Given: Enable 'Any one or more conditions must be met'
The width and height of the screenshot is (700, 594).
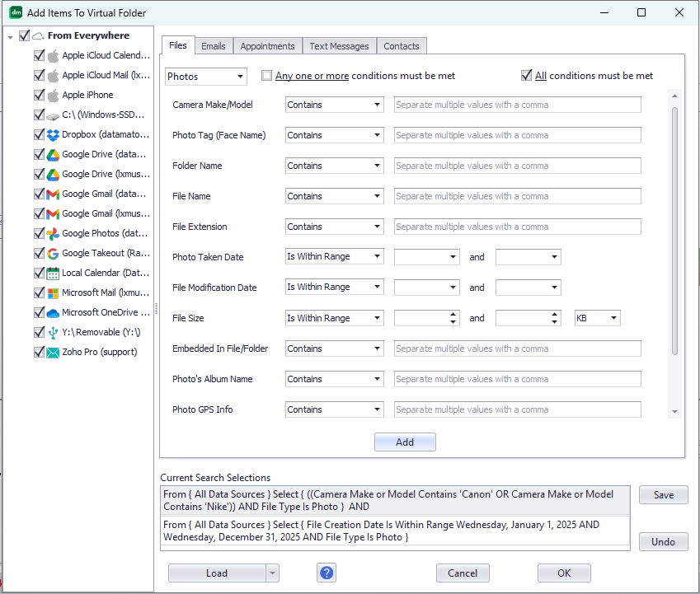Looking at the screenshot, I should 266,75.
